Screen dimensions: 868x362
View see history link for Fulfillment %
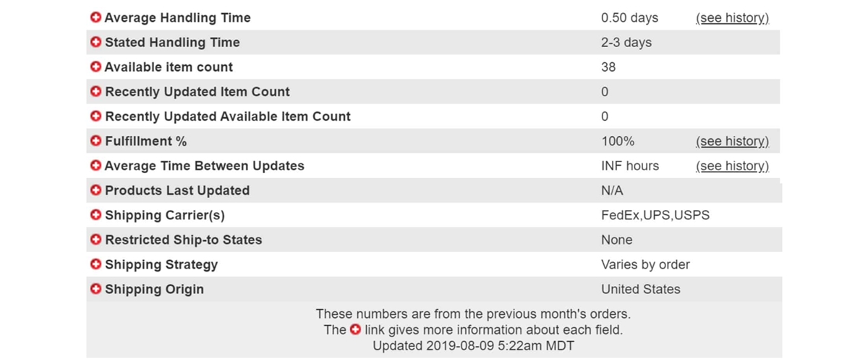[x=732, y=141]
